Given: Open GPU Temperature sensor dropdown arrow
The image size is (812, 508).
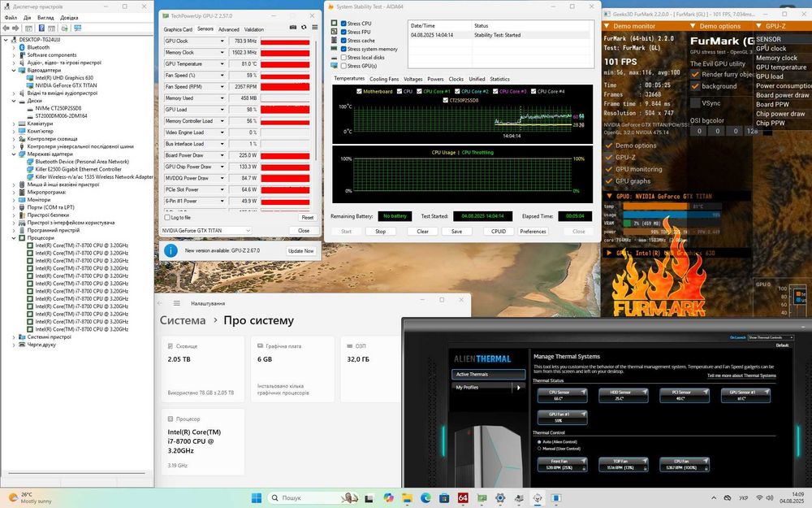Looking at the screenshot, I should click(222, 63).
